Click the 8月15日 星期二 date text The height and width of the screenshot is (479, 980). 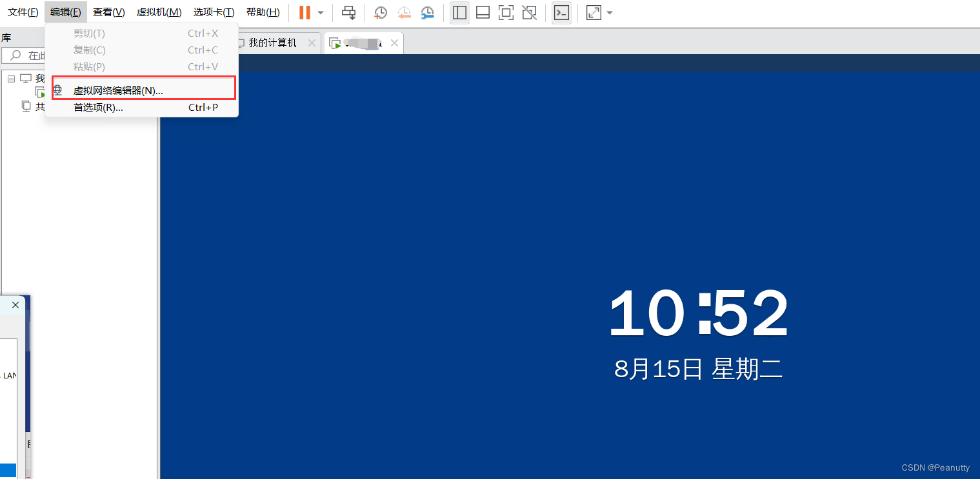[699, 369]
